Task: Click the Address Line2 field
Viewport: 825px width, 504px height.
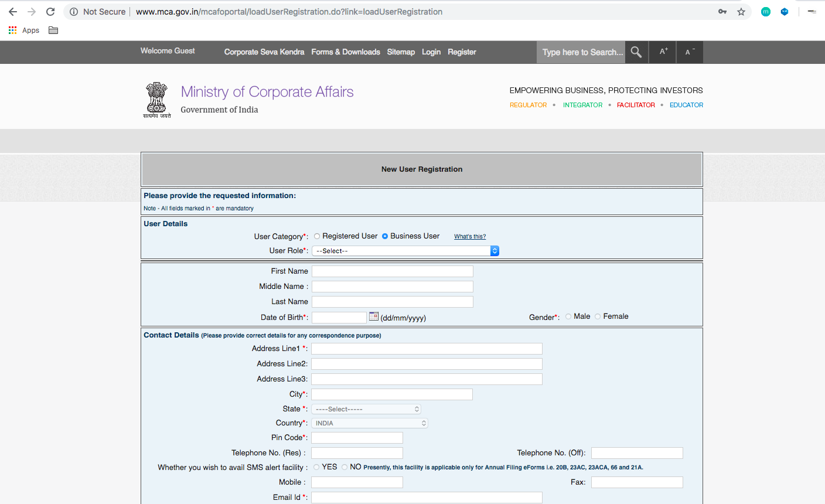Action: [x=427, y=364]
